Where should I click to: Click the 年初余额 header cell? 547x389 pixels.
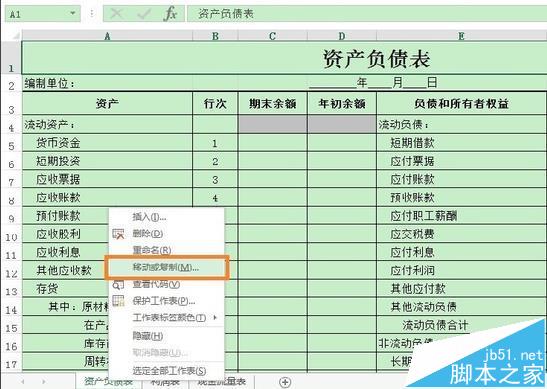coord(342,103)
